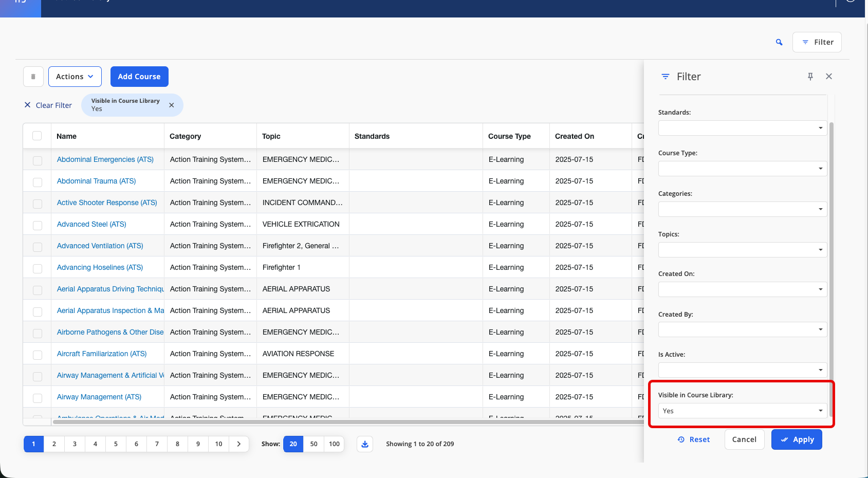Select the header select-all checkbox
Viewport: 868px width, 478px height.
coord(37,136)
